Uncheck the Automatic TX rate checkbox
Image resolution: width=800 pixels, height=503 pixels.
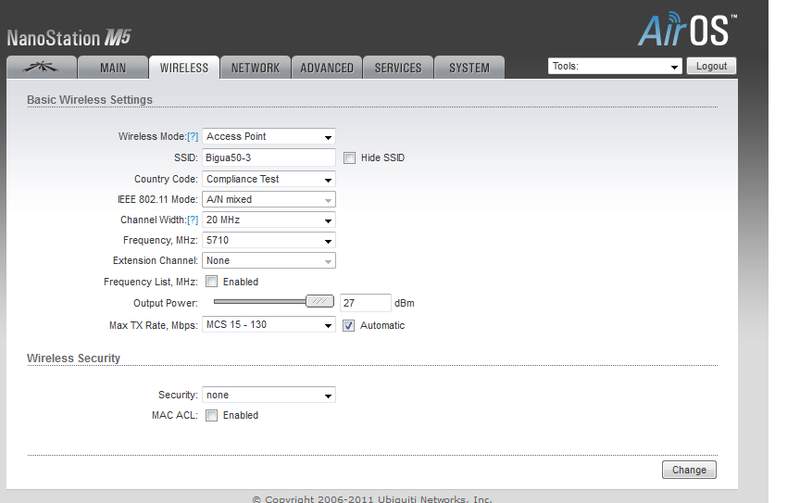tap(348, 325)
